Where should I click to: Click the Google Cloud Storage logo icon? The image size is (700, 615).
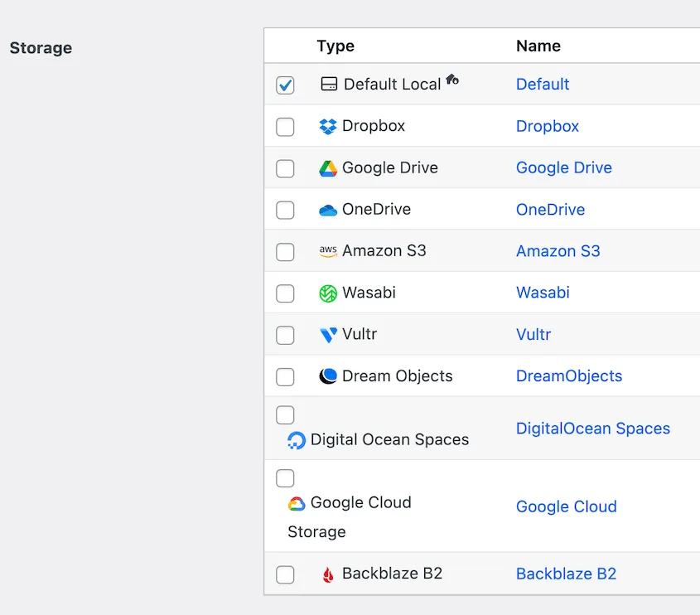(297, 503)
